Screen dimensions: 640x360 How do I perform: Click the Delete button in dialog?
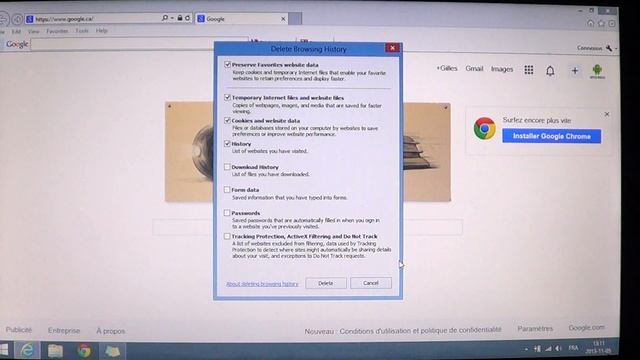click(x=326, y=283)
